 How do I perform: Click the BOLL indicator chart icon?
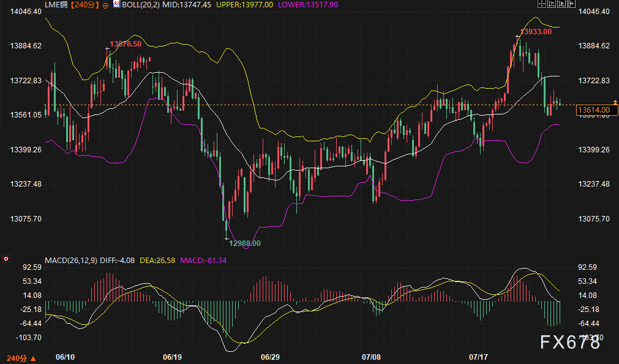pos(116,4)
